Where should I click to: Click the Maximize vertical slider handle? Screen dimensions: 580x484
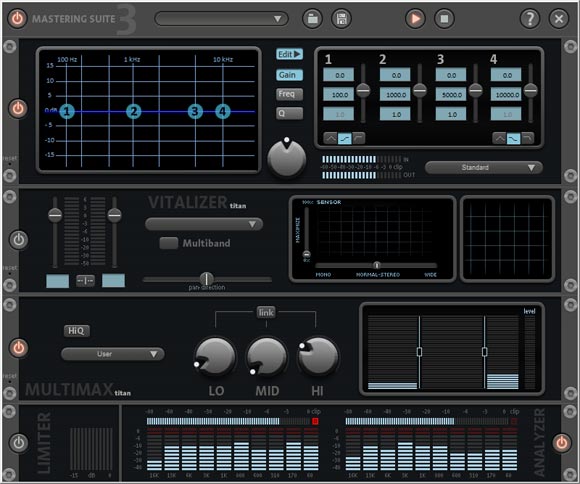(307, 254)
